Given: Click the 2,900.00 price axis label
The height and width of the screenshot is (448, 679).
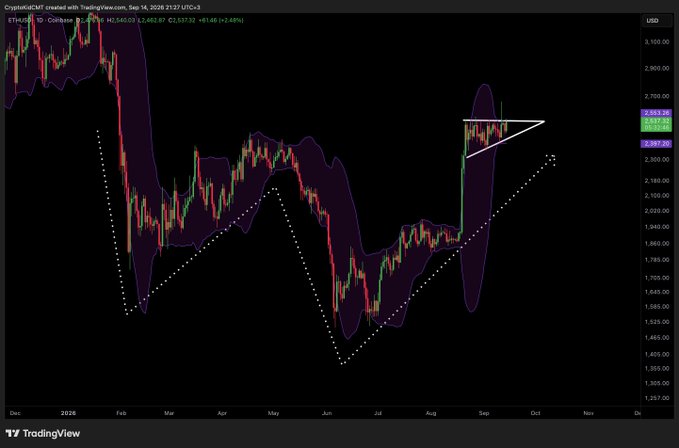Looking at the screenshot, I should (x=657, y=68).
